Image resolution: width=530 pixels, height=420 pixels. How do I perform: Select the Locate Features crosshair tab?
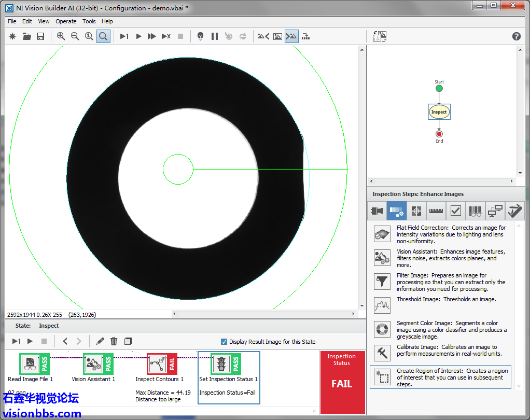point(416,211)
